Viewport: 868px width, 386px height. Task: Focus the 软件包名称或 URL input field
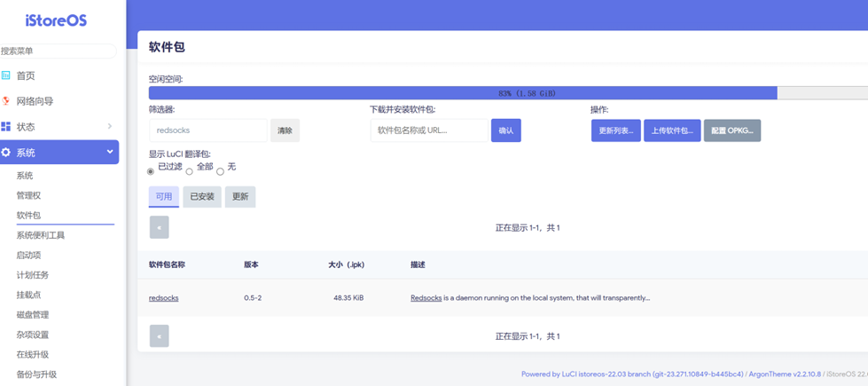click(x=429, y=130)
